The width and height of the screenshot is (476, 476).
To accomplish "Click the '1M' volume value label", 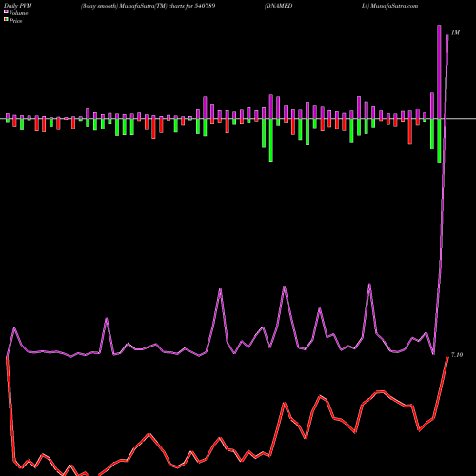I will click(x=455, y=32).
